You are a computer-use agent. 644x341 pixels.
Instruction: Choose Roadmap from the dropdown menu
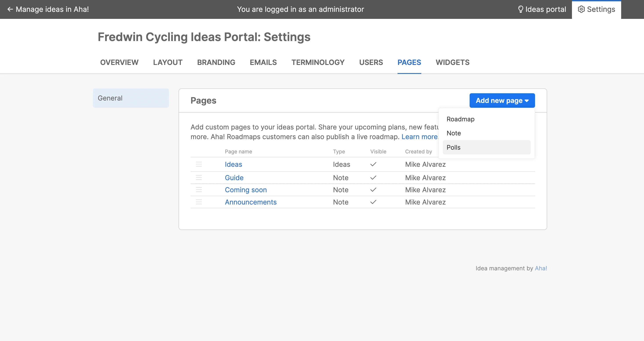[460, 119]
